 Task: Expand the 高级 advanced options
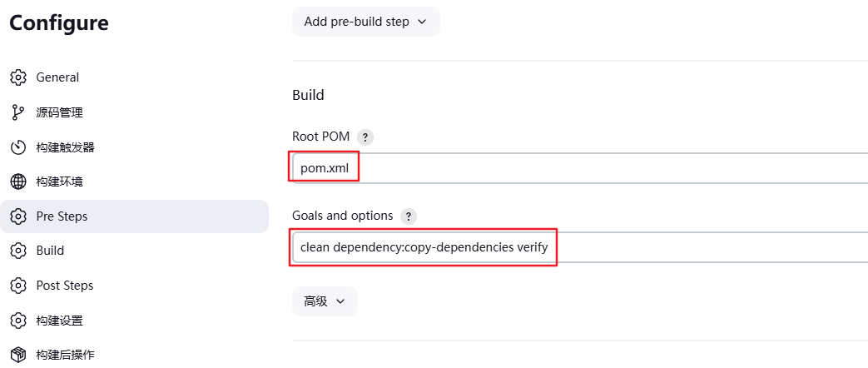pyautogui.click(x=325, y=301)
